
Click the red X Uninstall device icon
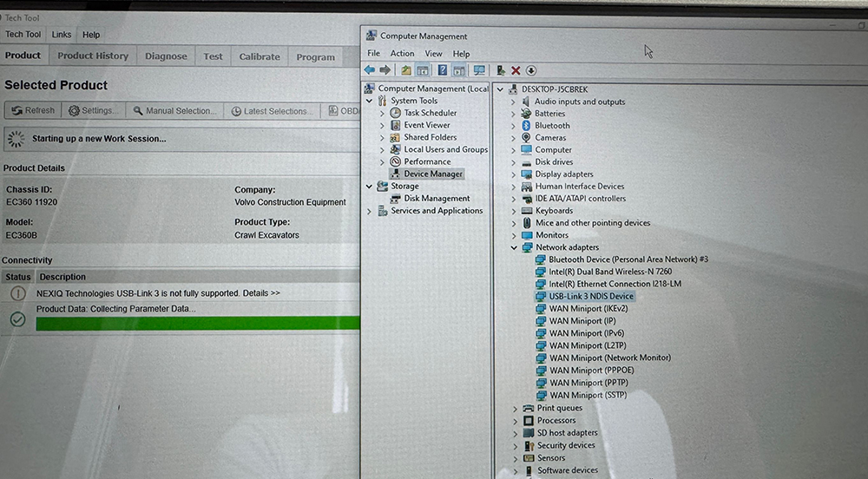[x=516, y=70]
